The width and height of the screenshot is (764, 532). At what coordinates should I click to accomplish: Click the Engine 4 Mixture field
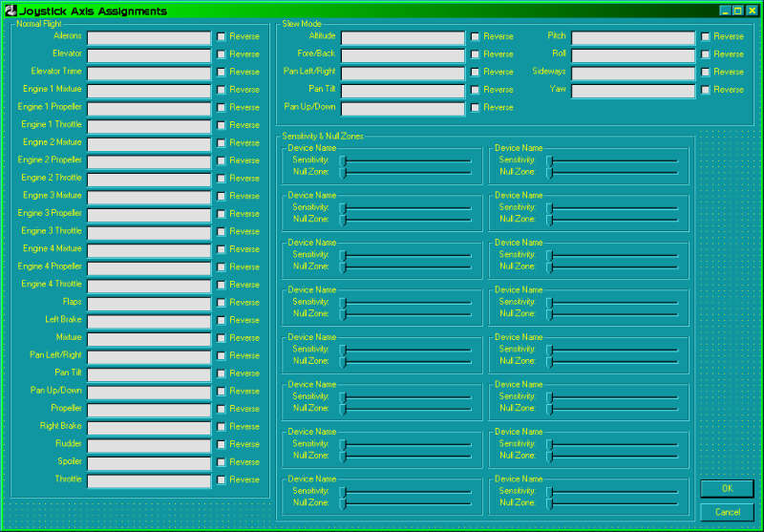point(149,250)
